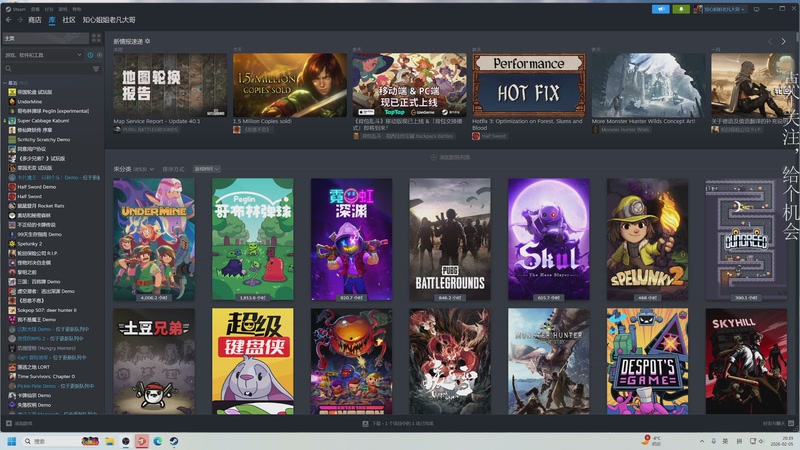The height and width of the screenshot is (450, 800).
Task: Click the Monster Hunter Wilds tag under the news card
Action: pyautogui.click(x=620, y=130)
